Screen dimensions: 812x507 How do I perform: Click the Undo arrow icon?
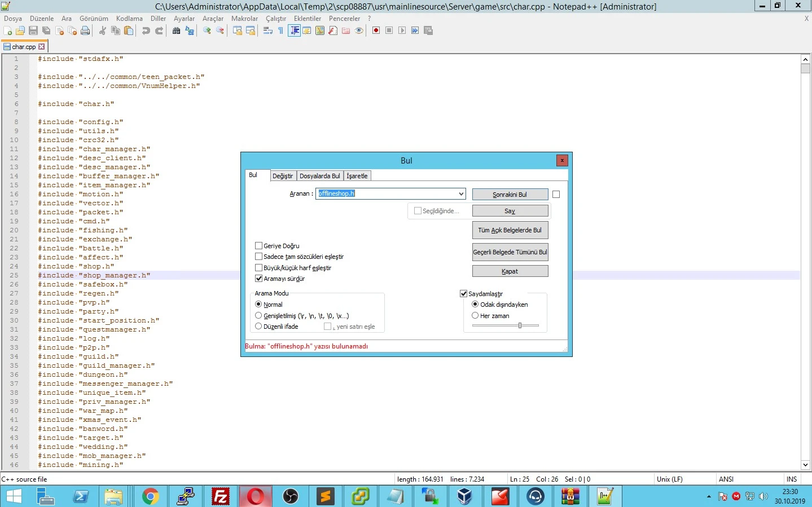(146, 30)
